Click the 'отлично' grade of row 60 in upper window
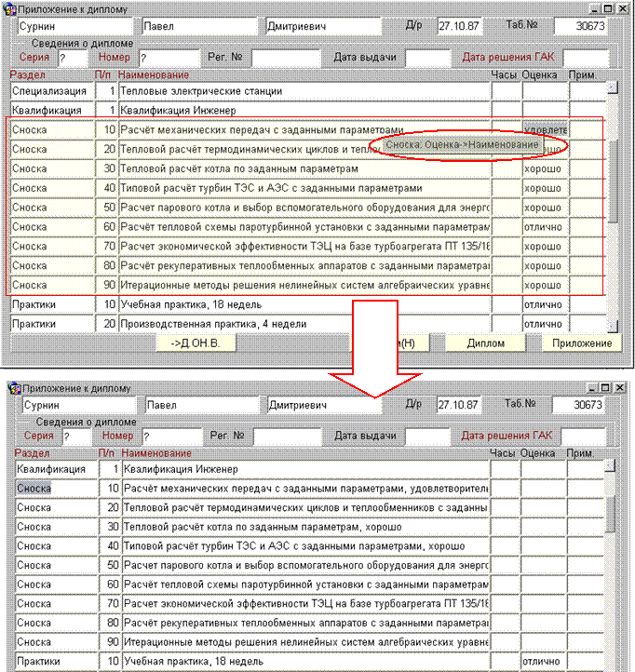Screen dimensions: 635x672 point(546,227)
